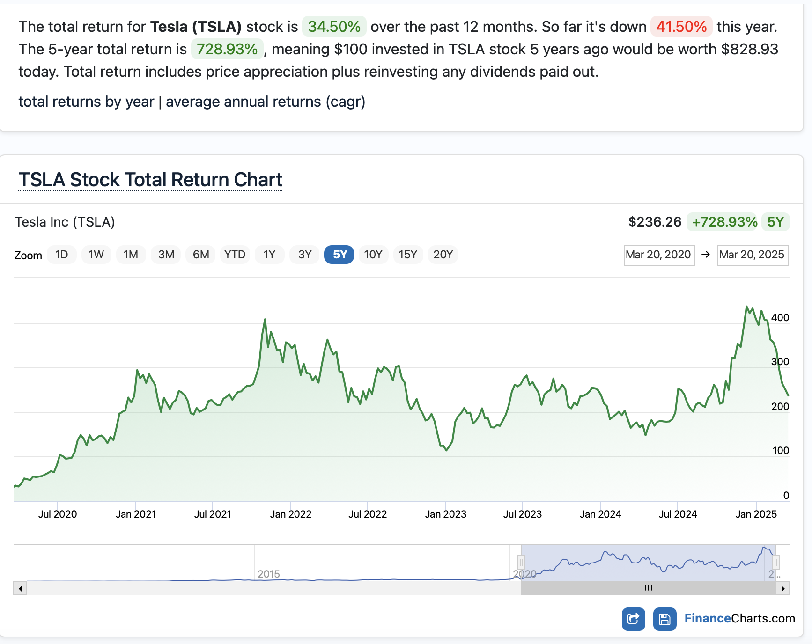Screen dimensions: 812x644
Task: Click the Jan 2023 x-axis label
Action: 445,514
